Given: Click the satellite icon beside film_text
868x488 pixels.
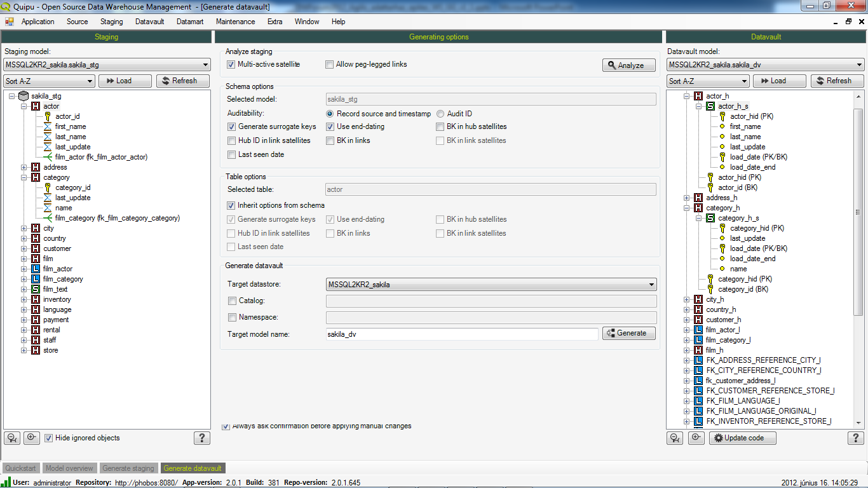Looking at the screenshot, I should pos(36,289).
